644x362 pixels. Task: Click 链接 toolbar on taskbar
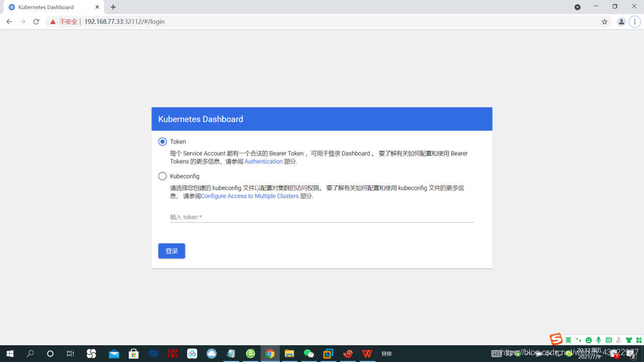387,353
